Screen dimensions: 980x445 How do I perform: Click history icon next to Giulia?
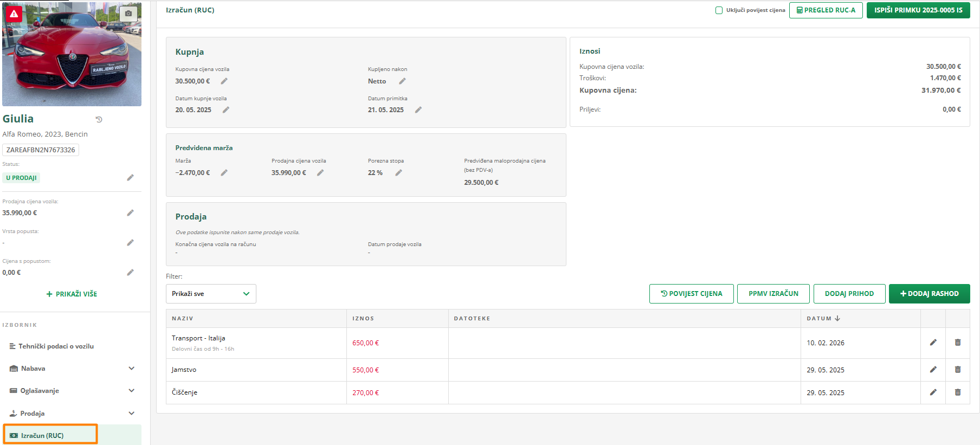pyautogui.click(x=99, y=119)
